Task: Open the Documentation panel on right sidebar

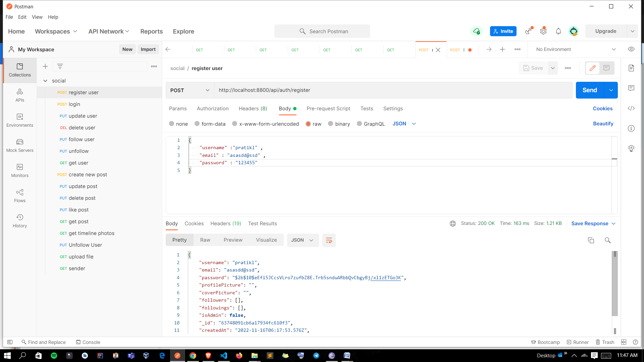Action: click(x=632, y=68)
